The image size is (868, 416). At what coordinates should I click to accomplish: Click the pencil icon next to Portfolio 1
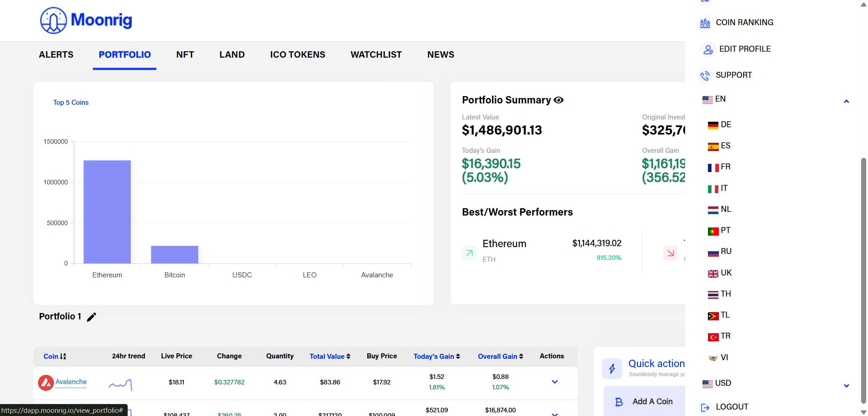pos(91,317)
